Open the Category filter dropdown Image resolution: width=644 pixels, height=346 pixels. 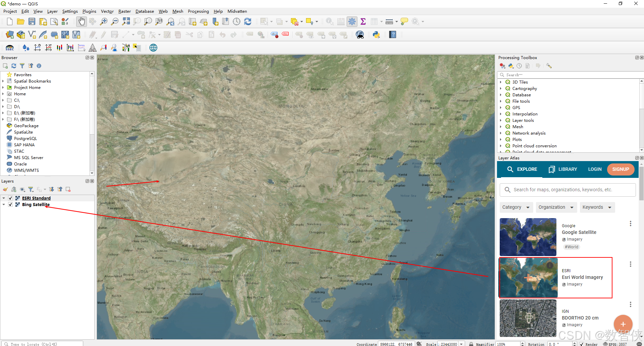[516, 207]
